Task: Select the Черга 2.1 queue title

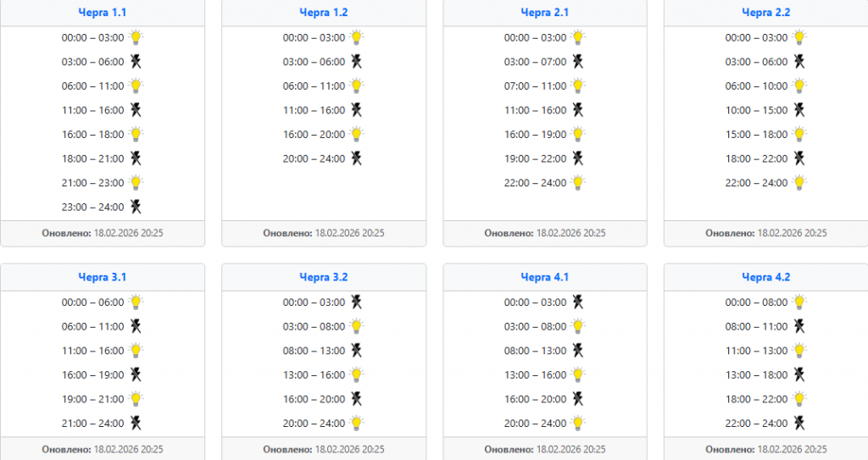Action: (x=545, y=13)
